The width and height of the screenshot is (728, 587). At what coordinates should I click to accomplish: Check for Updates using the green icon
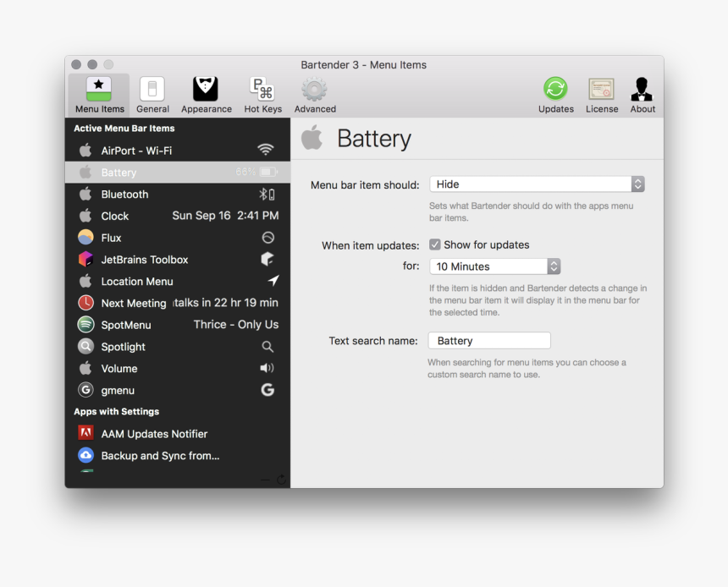pos(556,87)
